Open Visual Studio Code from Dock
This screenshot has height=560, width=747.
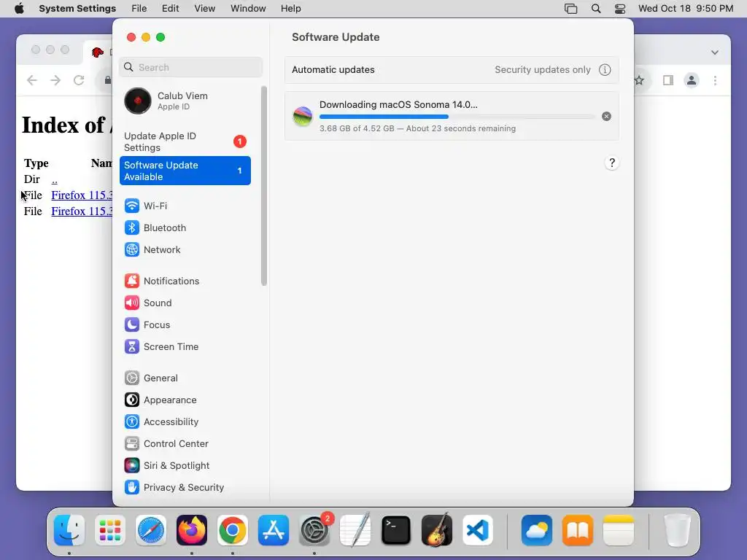[478, 530]
